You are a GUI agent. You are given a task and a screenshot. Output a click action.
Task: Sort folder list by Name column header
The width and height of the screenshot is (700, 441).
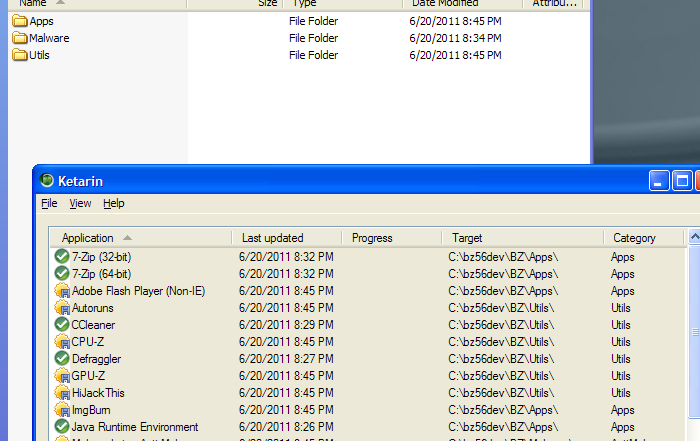(x=97, y=4)
